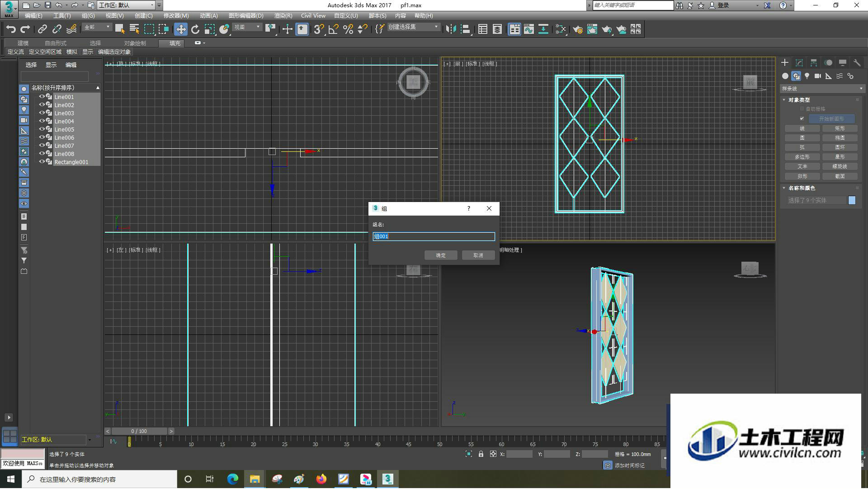
Task: Toggle 开始新图形 checkbox
Action: 802,119
